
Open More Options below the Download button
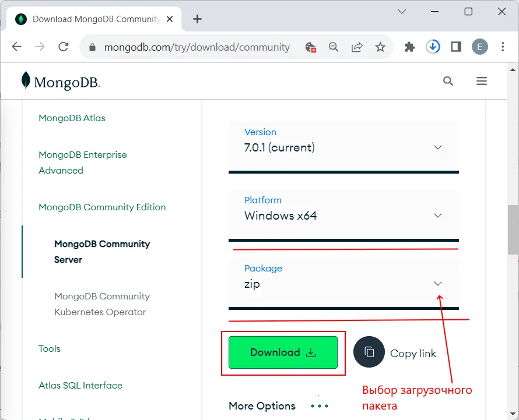pos(262,405)
